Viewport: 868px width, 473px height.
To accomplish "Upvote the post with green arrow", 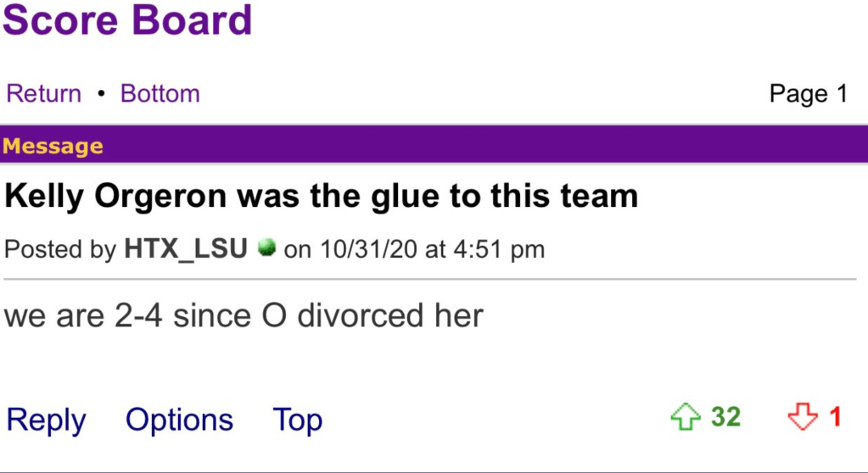I will 685,418.
